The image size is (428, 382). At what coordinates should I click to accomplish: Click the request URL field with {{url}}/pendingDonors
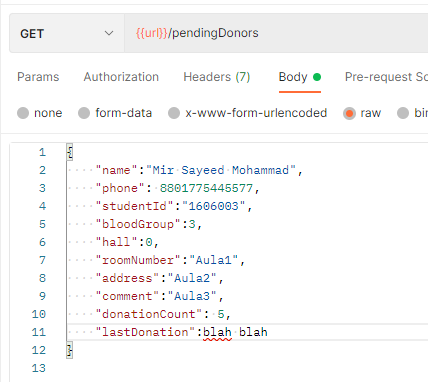pyautogui.click(x=276, y=33)
